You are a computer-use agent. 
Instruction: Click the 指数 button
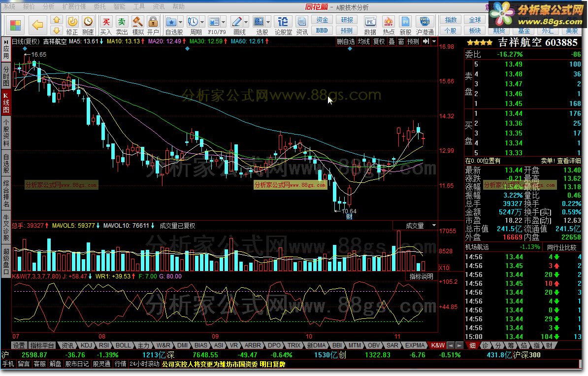(451, 20)
